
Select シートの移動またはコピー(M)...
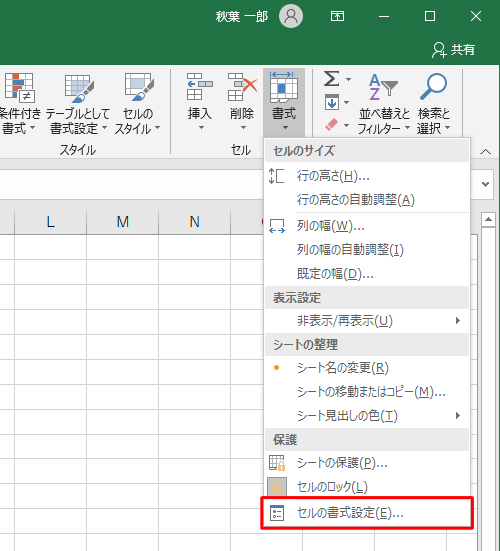(x=367, y=392)
